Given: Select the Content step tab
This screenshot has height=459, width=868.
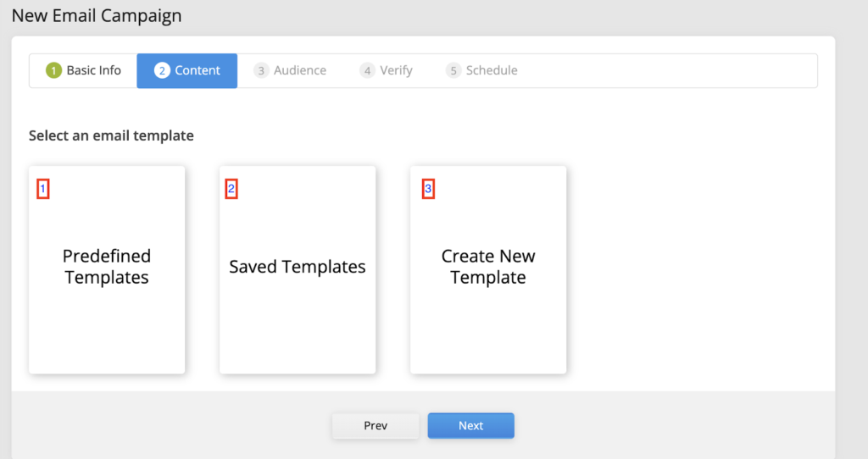Looking at the screenshot, I should [x=187, y=71].
